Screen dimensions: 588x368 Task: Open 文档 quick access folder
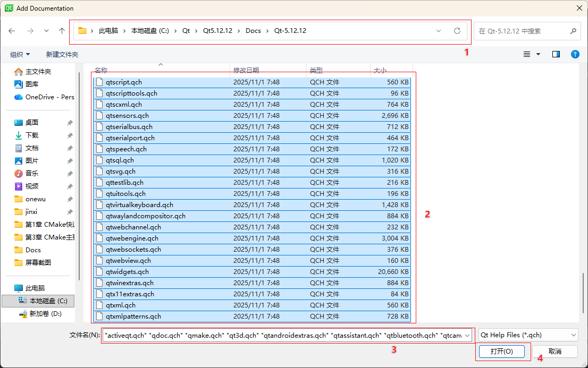[x=32, y=148]
